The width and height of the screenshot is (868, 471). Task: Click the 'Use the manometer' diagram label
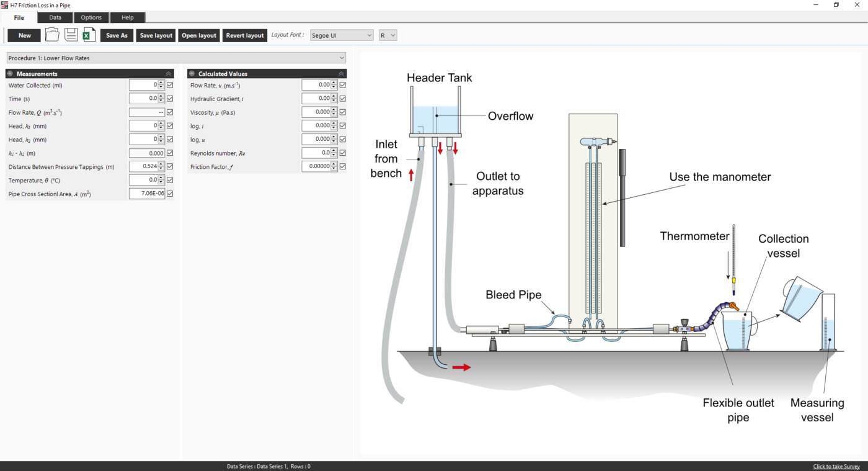[x=720, y=177]
